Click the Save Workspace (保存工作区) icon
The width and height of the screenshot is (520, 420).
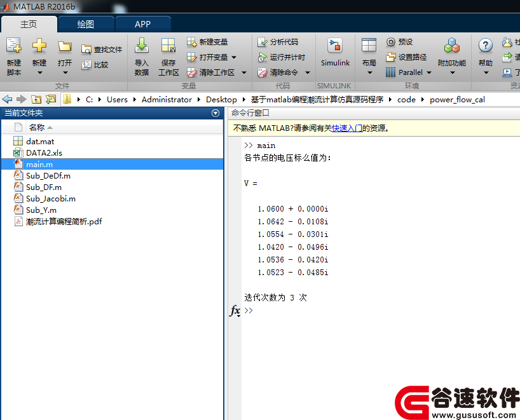click(168, 45)
